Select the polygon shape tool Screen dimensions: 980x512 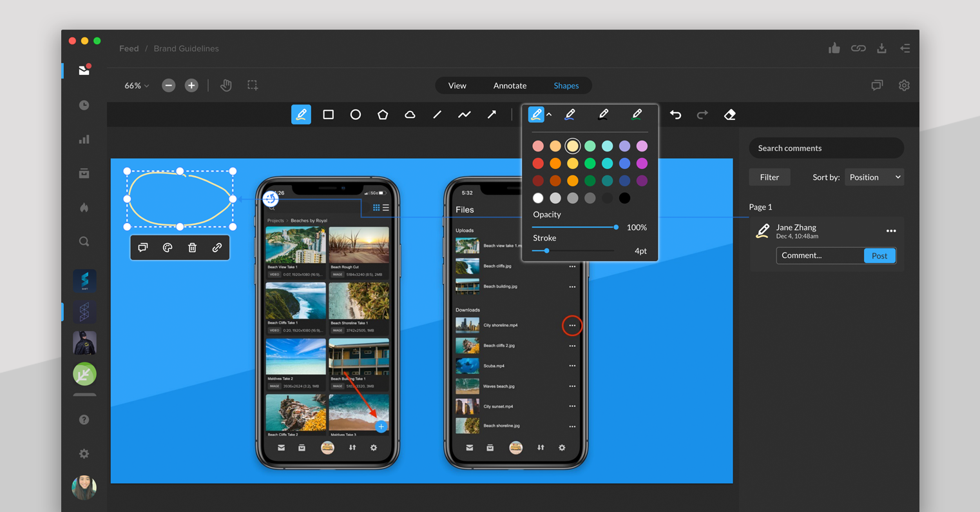pos(383,115)
